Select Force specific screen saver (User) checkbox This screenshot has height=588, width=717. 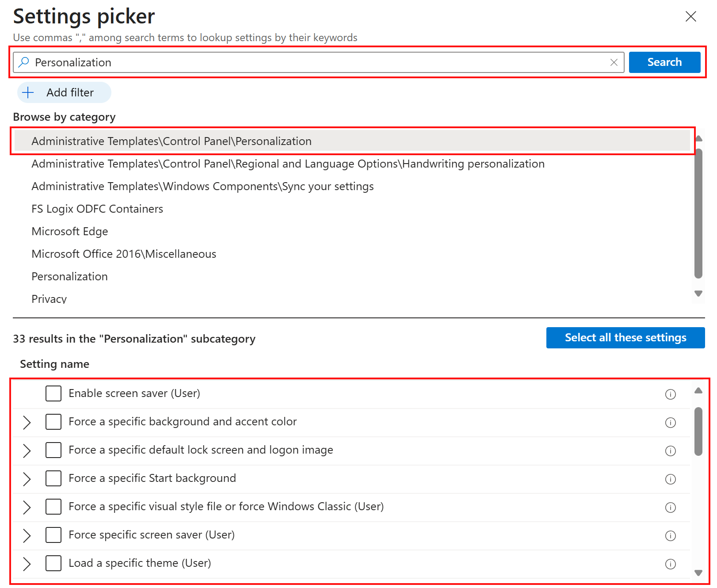pos(53,535)
